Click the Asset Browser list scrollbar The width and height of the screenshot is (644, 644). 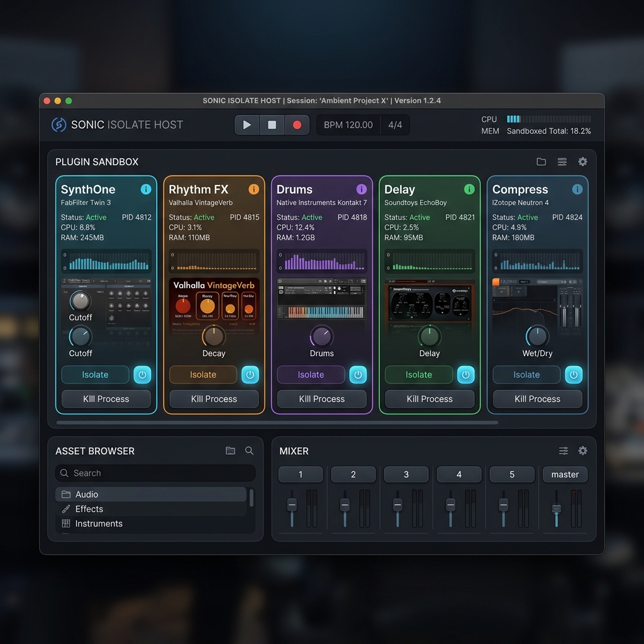click(252, 497)
